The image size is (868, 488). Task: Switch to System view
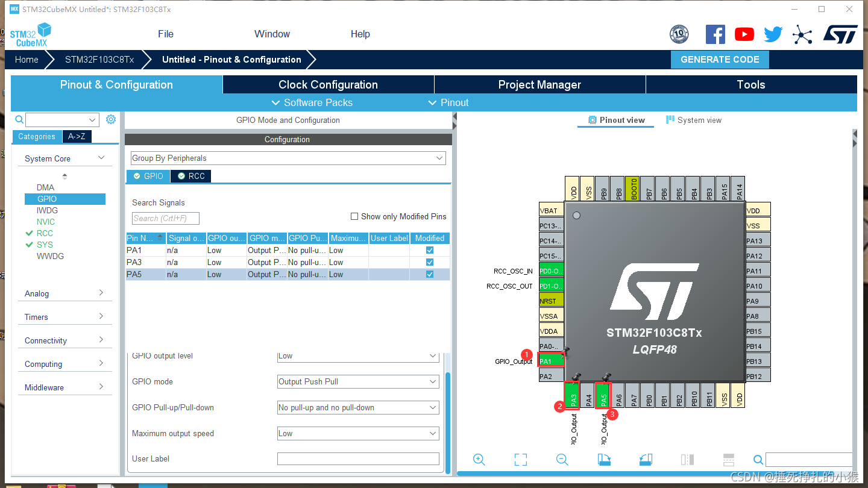pos(694,120)
